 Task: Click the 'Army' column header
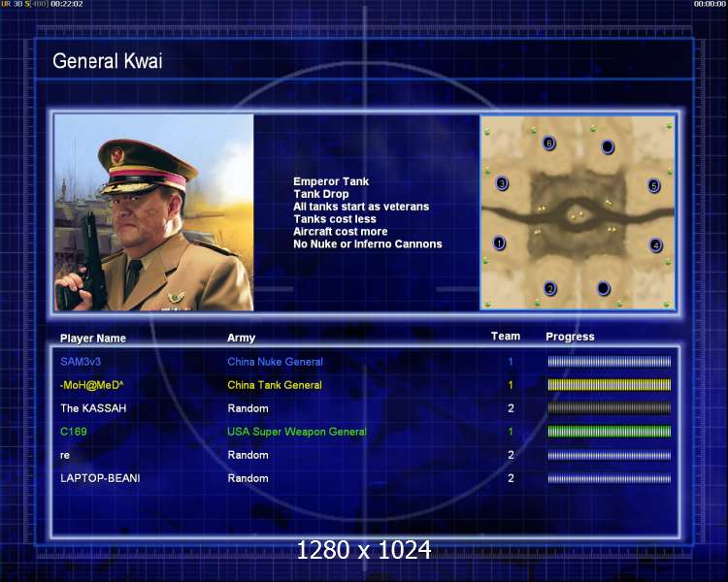(x=241, y=338)
